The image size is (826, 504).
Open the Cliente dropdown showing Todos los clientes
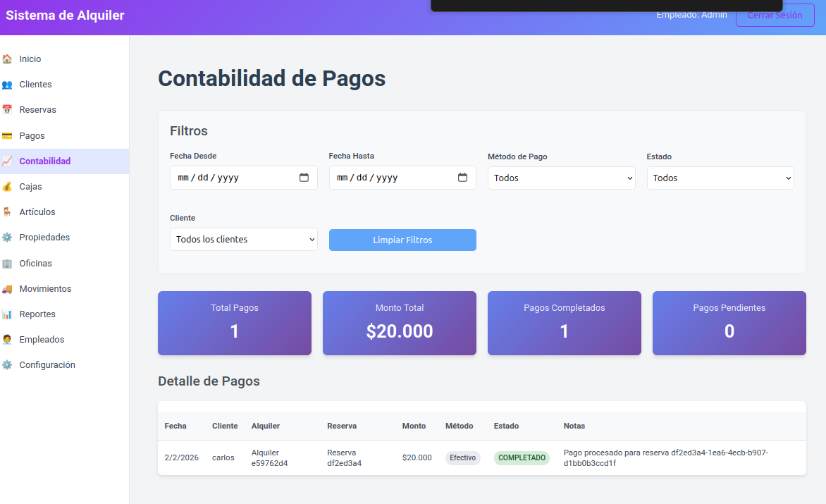(243, 239)
